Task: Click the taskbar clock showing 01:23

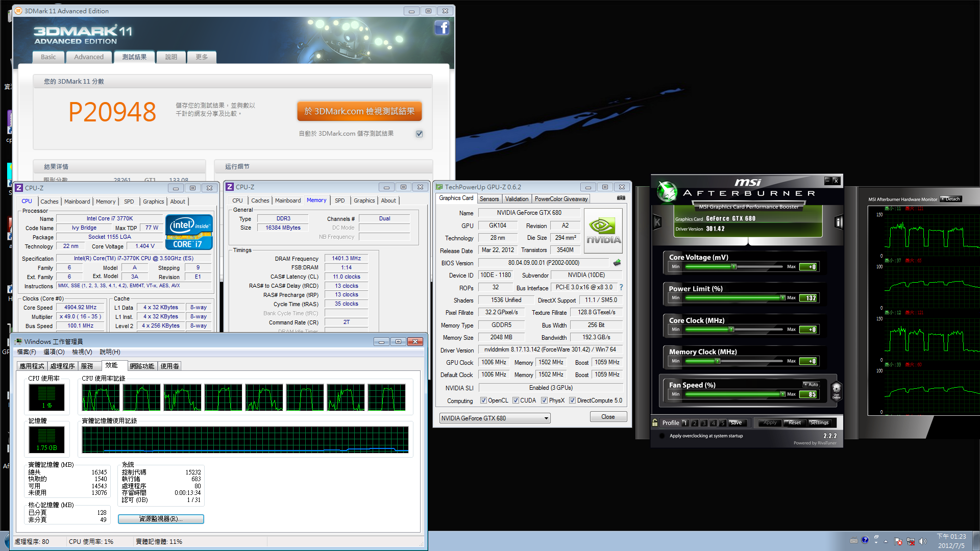Action: (x=951, y=541)
